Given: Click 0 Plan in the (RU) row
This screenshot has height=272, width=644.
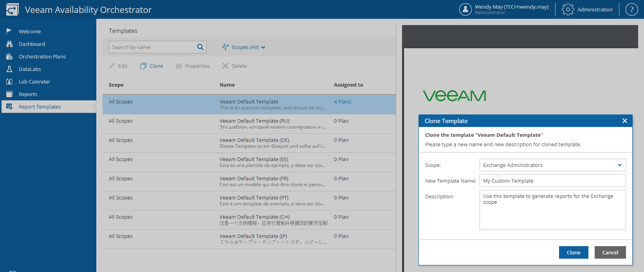Looking at the screenshot, I should [341, 121].
